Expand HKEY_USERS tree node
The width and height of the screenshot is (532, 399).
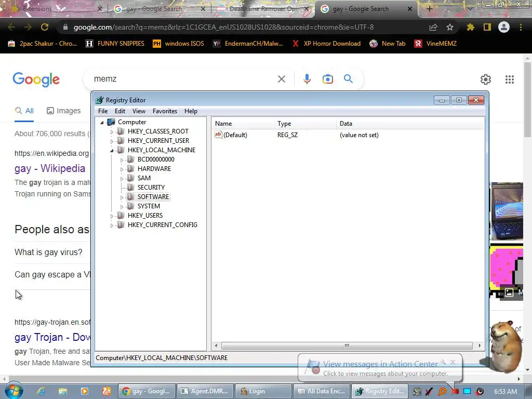(x=112, y=216)
